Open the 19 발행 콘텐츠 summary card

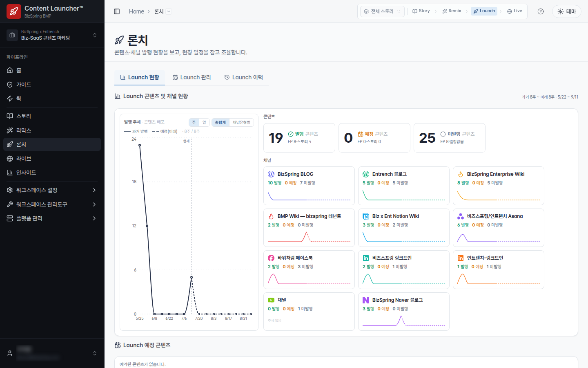[x=299, y=138]
